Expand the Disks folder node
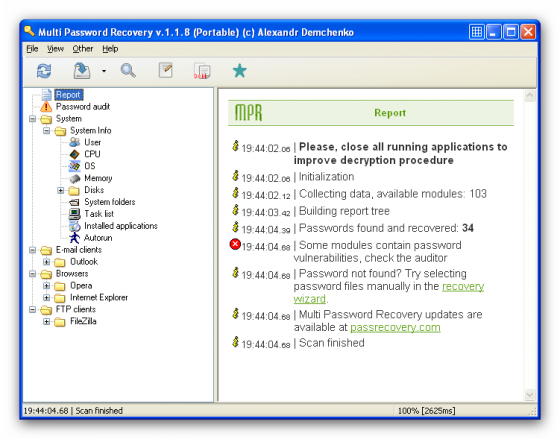This screenshot has height=439, width=560. (61, 190)
